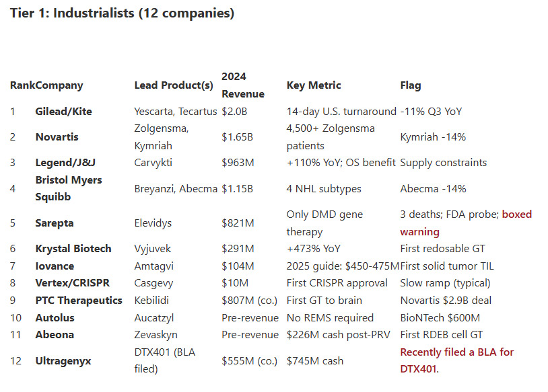The height and width of the screenshot is (392, 548).
Task: Click the 'Abeona' company name
Action: click(x=55, y=335)
